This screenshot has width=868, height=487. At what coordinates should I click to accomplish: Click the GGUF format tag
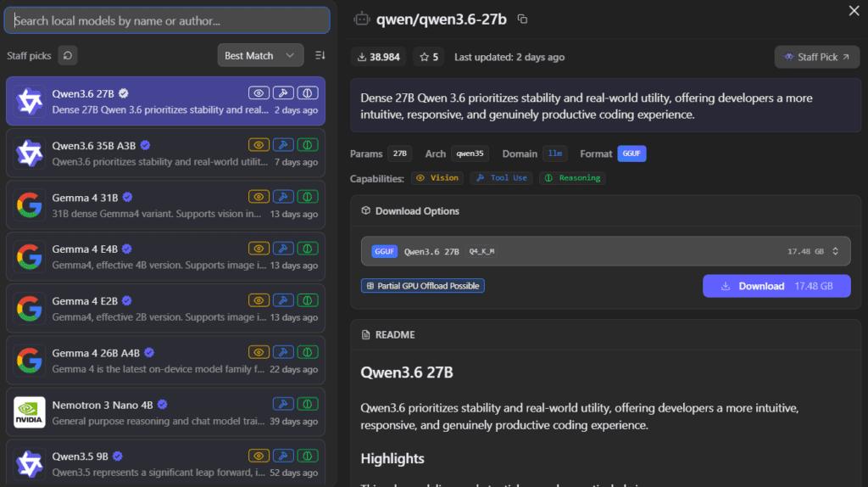[x=632, y=154]
